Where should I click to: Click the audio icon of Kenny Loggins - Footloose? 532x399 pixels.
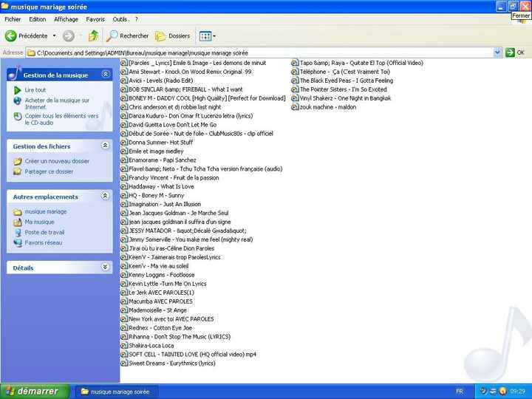tap(124, 275)
